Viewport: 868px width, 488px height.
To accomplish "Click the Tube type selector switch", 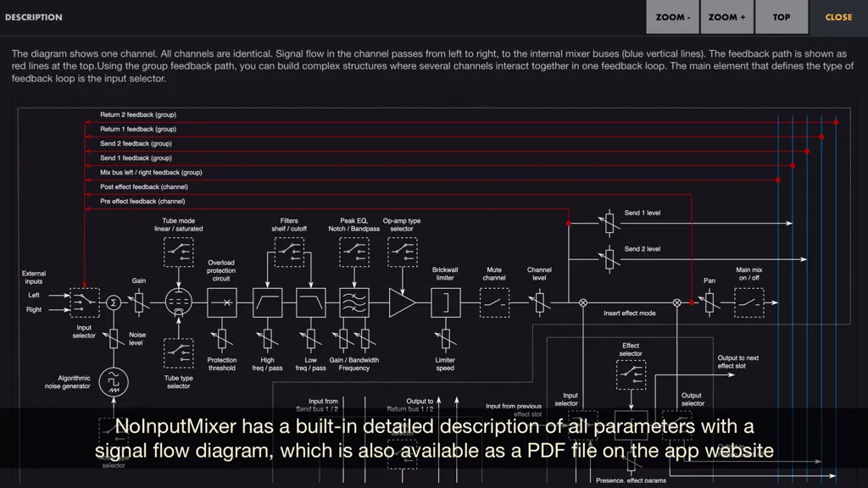I will (x=179, y=353).
